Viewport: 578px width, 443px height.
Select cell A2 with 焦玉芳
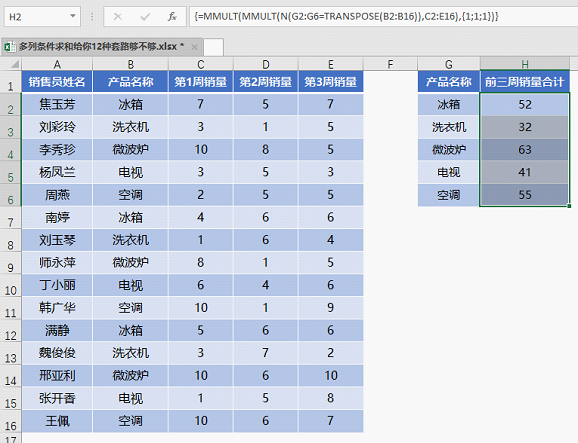click(x=57, y=104)
